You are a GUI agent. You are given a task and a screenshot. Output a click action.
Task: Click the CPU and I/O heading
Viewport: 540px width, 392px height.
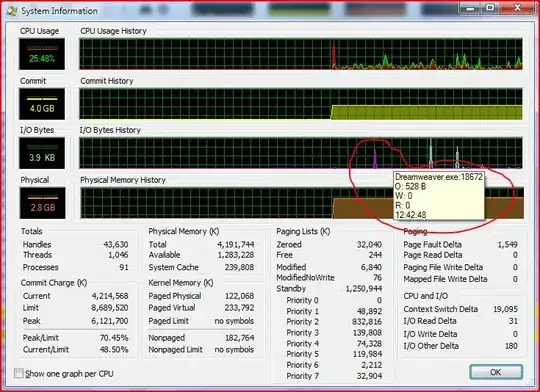pyautogui.click(x=426, y=296)
